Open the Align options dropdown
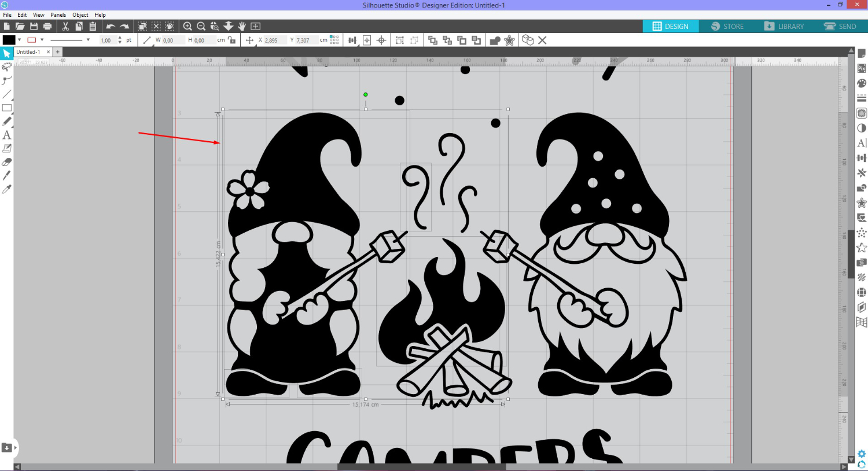868x471 pixels. tap(352, 40)
